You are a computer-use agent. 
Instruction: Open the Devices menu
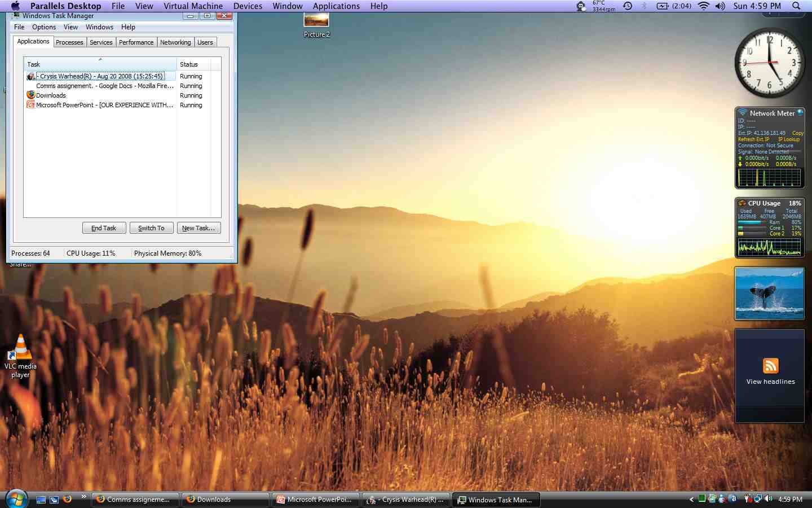tap(248, 6)
